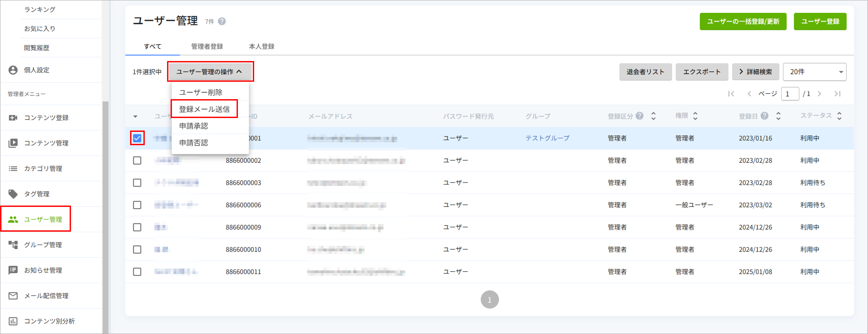
Task: Switch to the すべて tab
Action: [153, 46]
